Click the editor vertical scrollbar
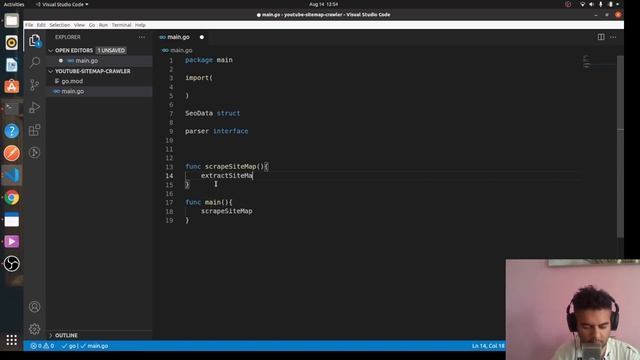Screen dimensions: 640x360 (x=620, y=146)
